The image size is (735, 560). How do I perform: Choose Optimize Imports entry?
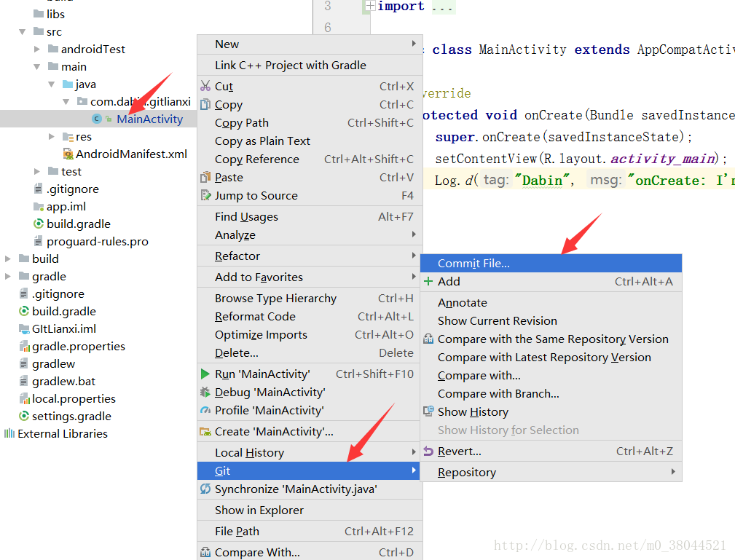coord(310,334)
